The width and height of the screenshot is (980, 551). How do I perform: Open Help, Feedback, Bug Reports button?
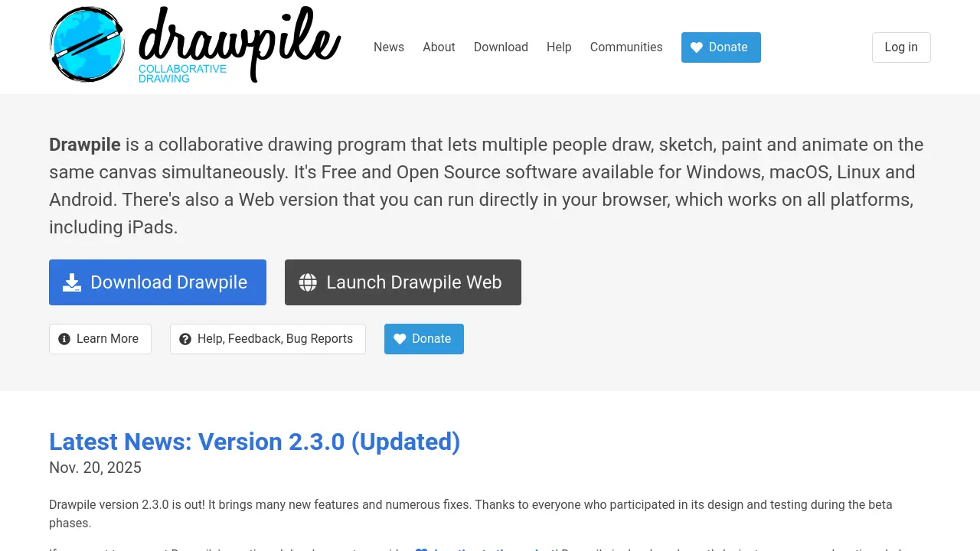[x=268, y=339]
